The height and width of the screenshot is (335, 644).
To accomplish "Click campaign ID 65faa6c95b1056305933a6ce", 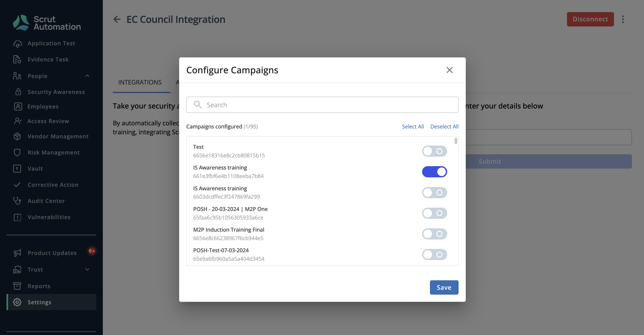I will (228, 218).
